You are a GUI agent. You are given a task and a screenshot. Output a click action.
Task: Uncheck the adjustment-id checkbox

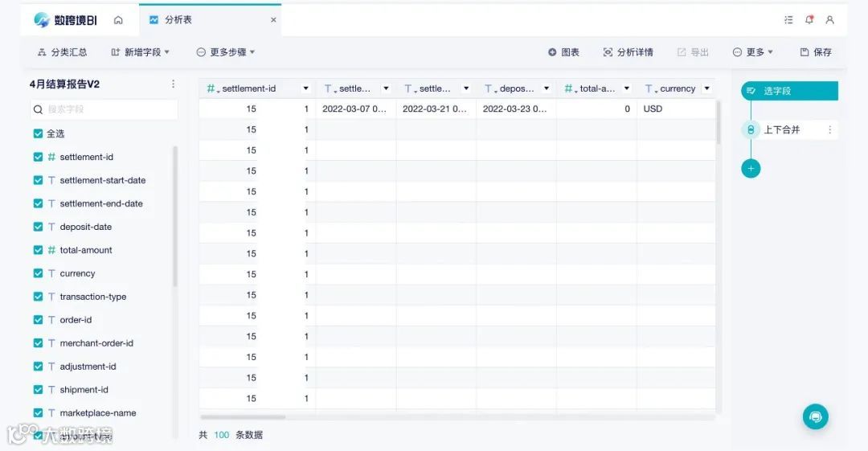39,367
